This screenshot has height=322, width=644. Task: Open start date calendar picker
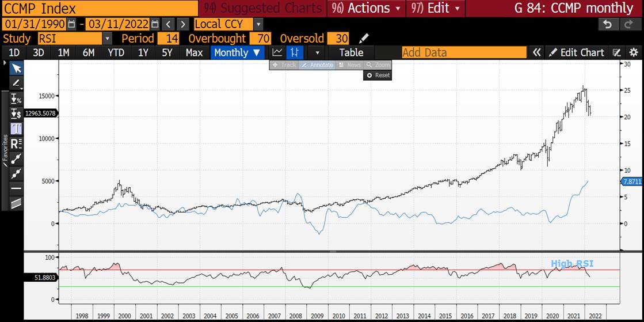(x=71, y=24)
